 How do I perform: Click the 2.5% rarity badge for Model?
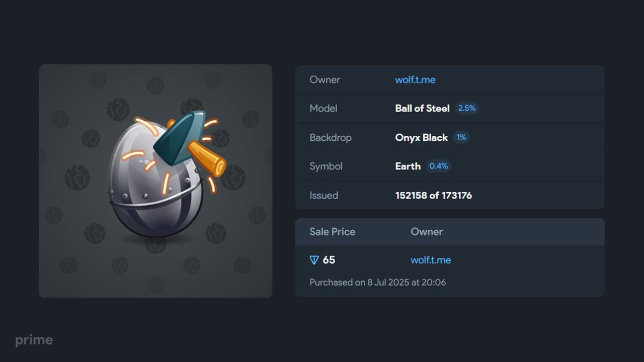pos(467,108)
